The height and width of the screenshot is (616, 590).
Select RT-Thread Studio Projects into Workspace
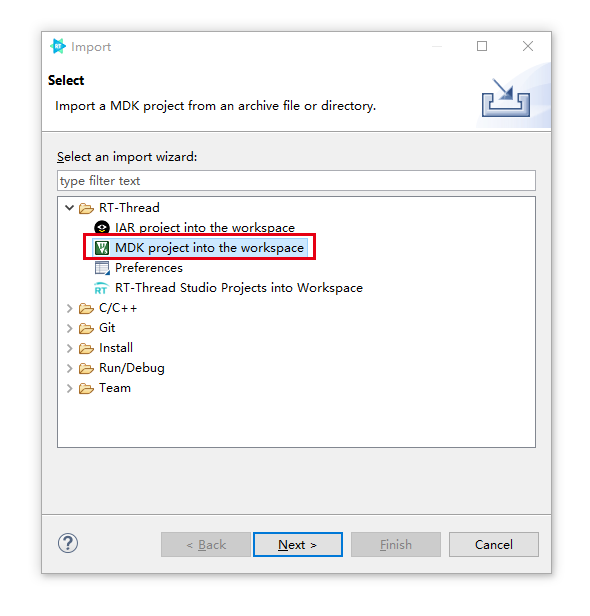[x=239, y=288]
